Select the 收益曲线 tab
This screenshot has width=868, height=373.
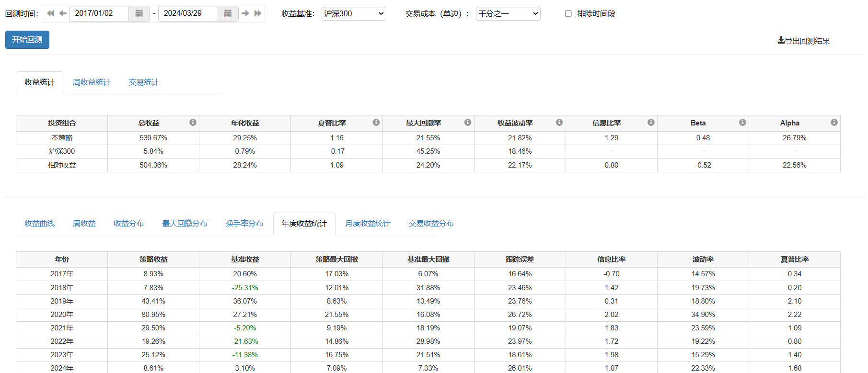40,224
